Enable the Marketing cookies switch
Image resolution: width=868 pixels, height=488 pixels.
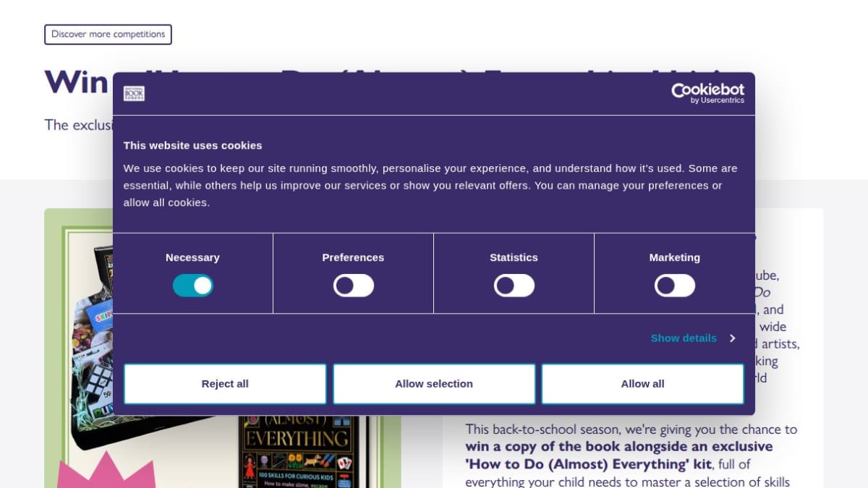674,286
